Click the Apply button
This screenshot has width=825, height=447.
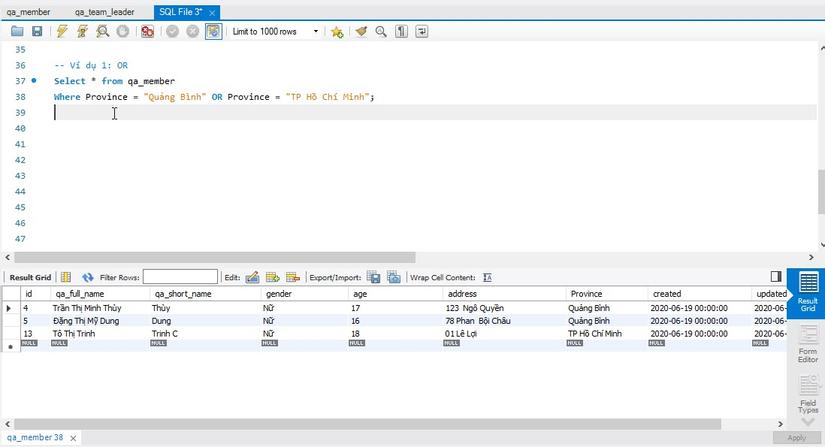[x=797, y=438]
